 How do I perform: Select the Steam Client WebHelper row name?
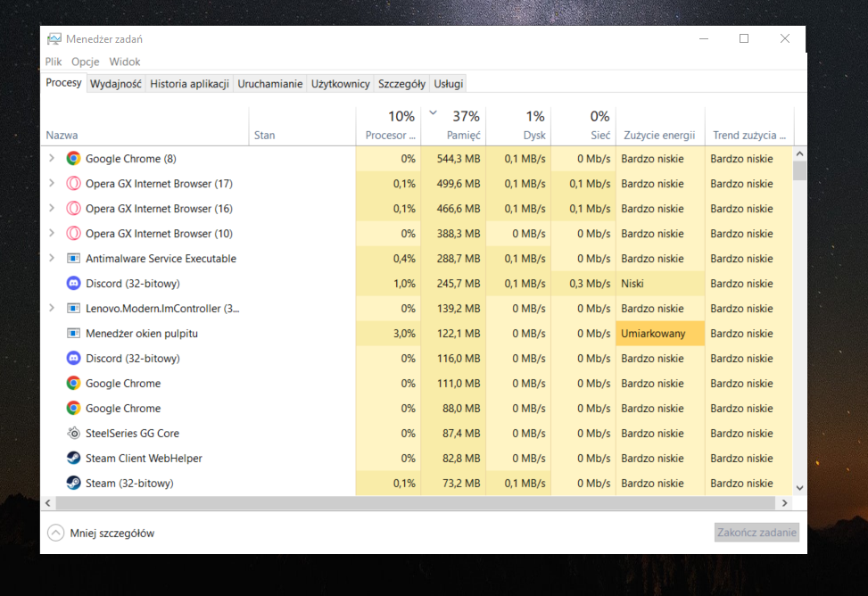pos(144,458)
